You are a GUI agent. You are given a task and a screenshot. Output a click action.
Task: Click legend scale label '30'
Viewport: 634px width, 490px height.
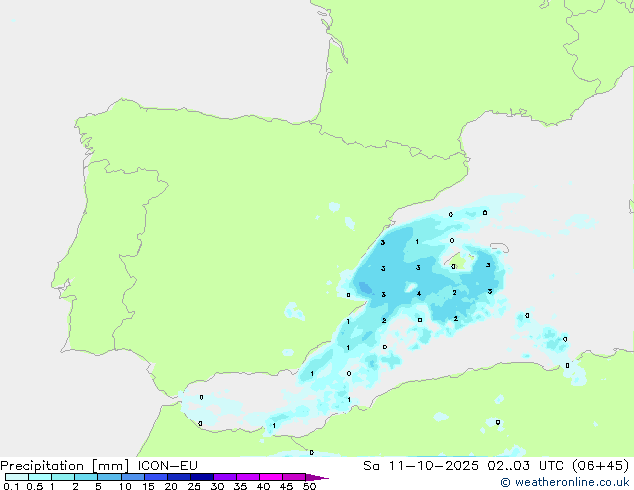(x=217, y=486)
